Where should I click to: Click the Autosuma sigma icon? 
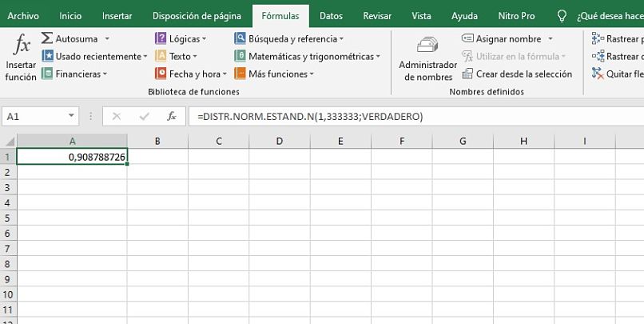tap(47, 38)
